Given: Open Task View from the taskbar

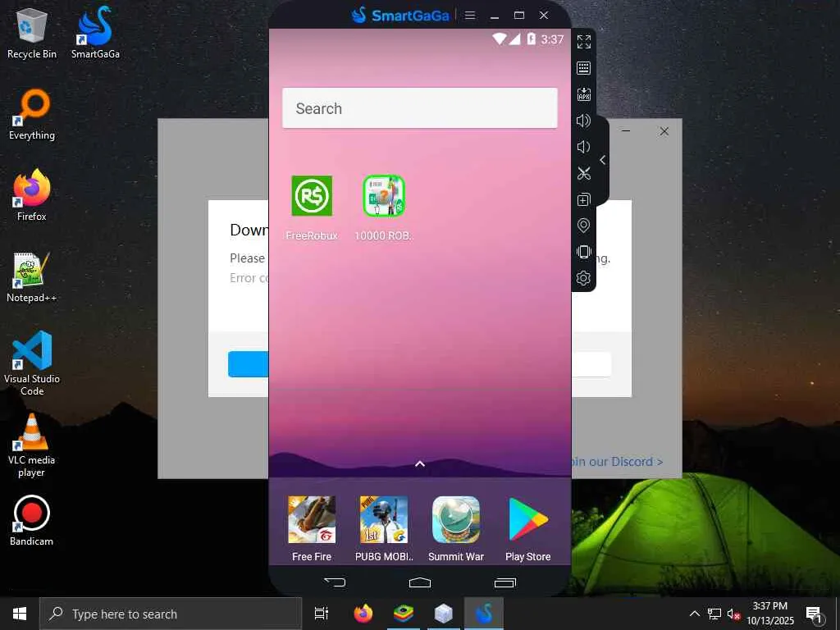Looking at the screenshot, I should point(322,614).
